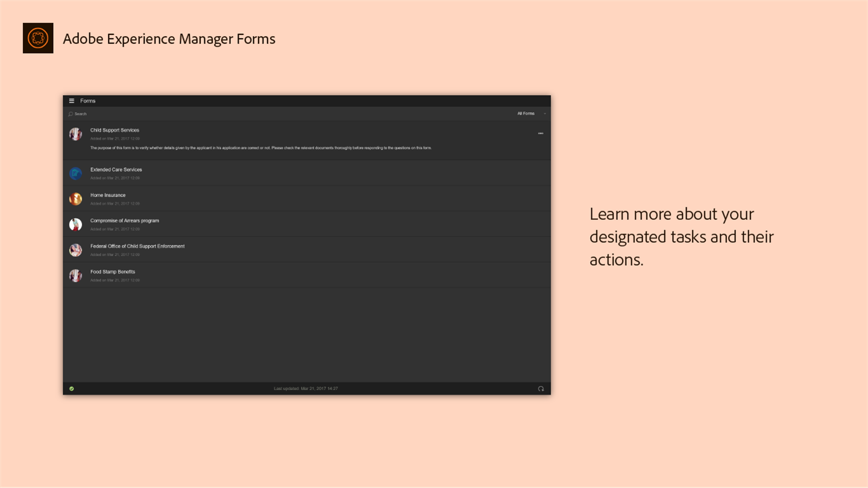Click the Federal Office of Child Support avatar
868x488 pixels.
[x=75, y=250]
